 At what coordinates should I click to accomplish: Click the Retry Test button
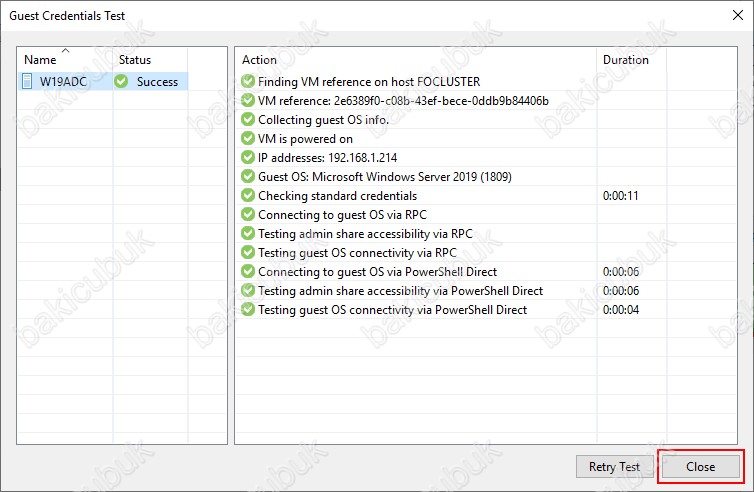(x=615, y=467)
